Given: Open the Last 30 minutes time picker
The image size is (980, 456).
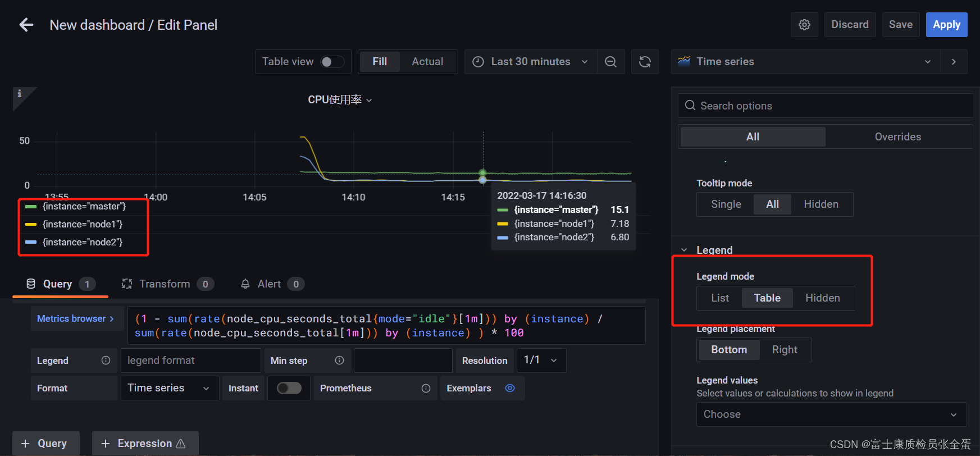Looking at the screenshot, I should click(x=530, y=62).
